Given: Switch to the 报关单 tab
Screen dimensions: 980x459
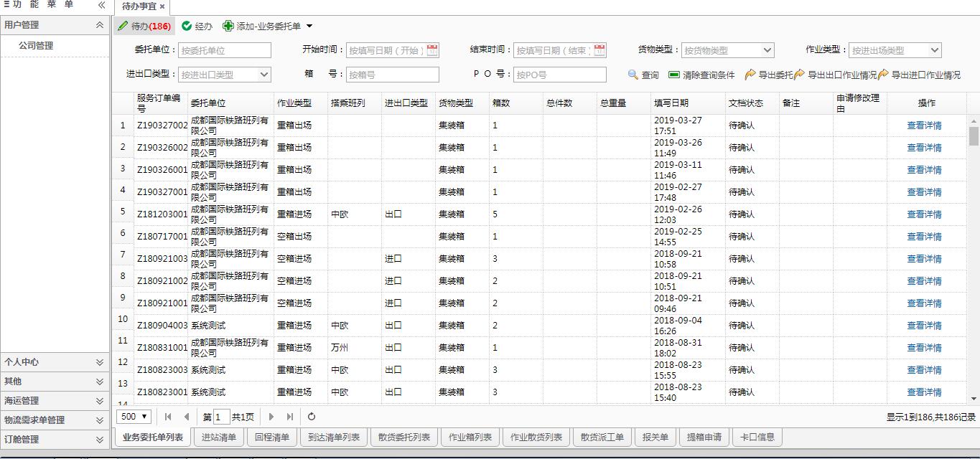Looking at the screenshot, I should point(655,437).
